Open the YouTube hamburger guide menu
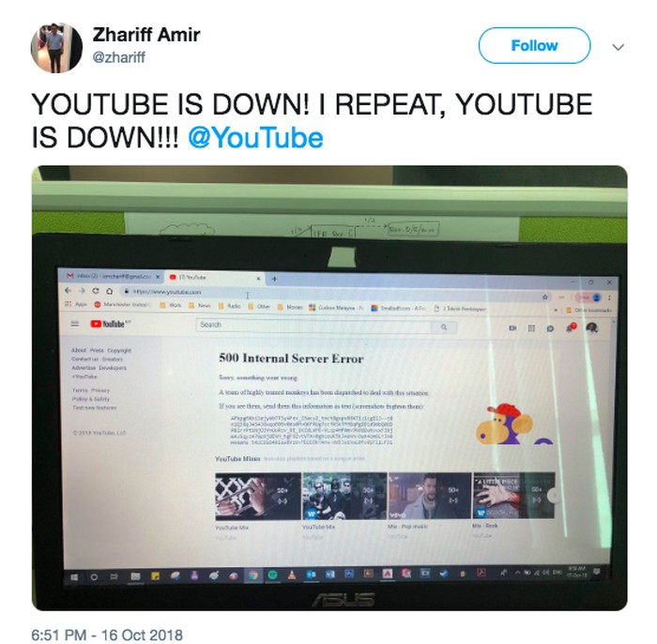The image size is (657, 644). 75,324
